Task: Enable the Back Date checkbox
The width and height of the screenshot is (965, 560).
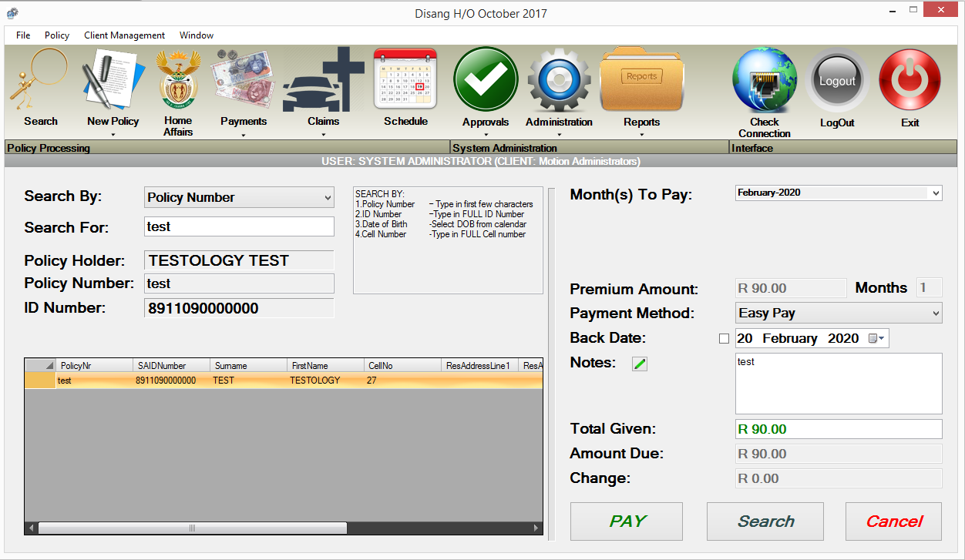Action: (724, 339)
